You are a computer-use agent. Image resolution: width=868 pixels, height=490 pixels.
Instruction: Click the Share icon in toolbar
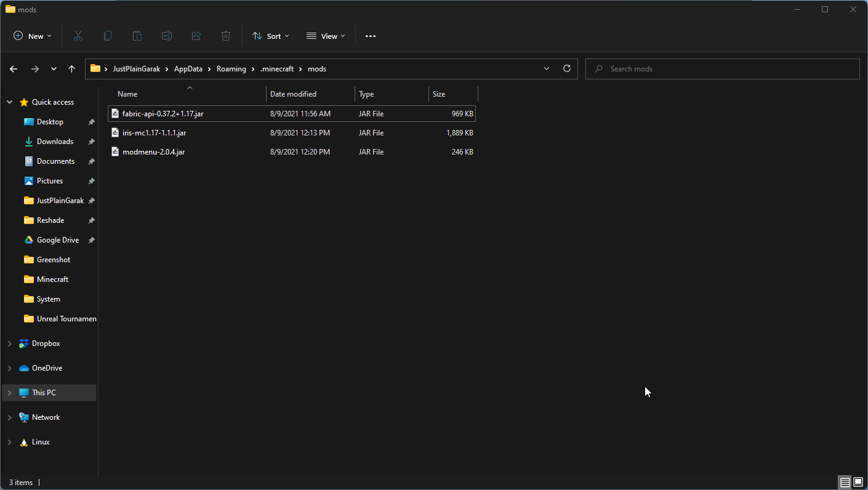[196, 36]
